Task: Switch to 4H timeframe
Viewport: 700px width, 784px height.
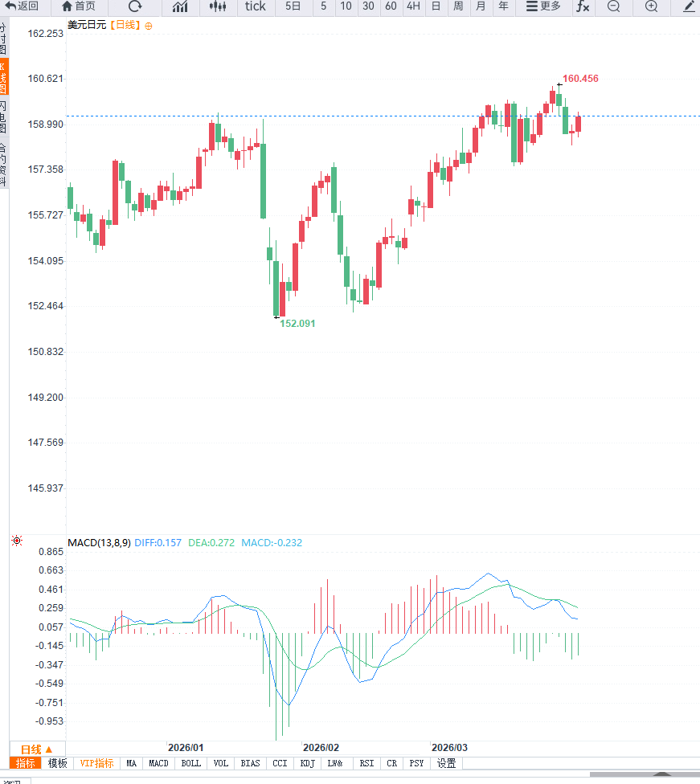Action: point(413,6)
